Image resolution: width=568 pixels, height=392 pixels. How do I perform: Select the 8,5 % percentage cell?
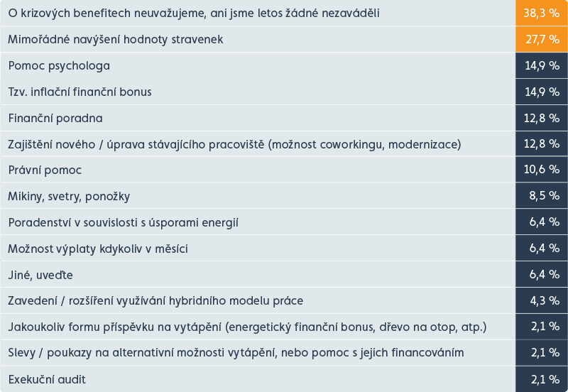(542, 197)
